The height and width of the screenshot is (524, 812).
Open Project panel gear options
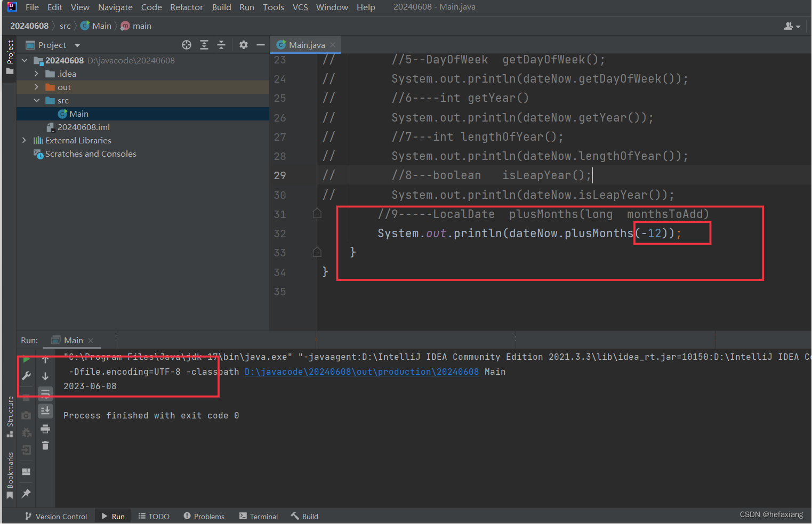tap(244, 45)
